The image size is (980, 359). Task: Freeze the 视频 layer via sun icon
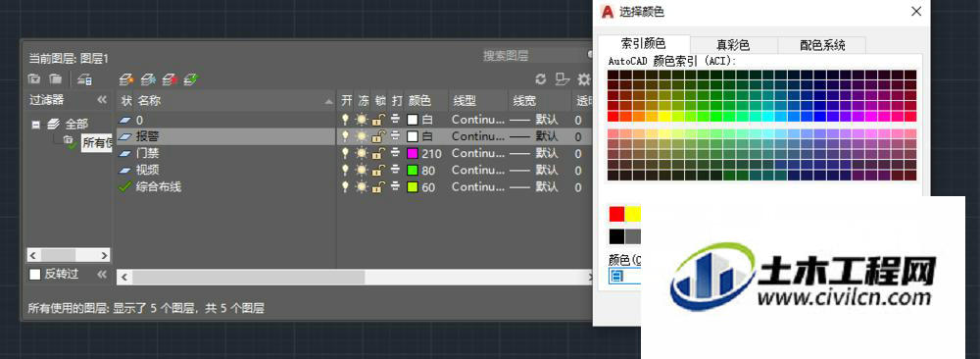(362, 170)
